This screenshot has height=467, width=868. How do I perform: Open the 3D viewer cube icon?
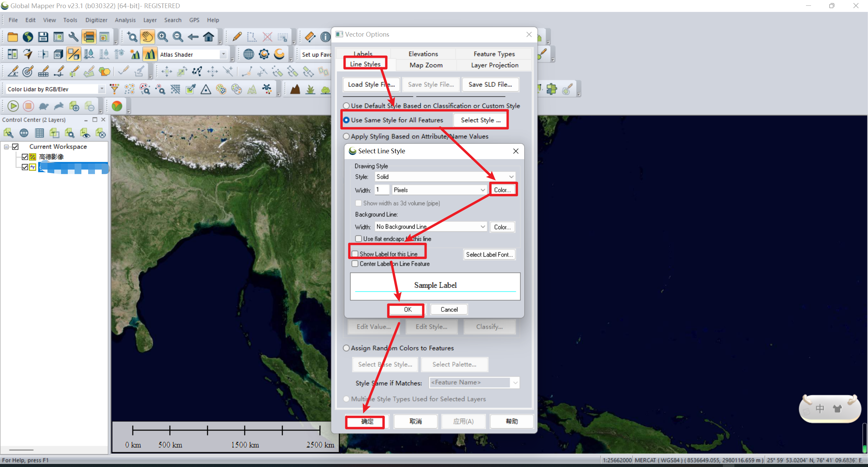click(58, 54)
